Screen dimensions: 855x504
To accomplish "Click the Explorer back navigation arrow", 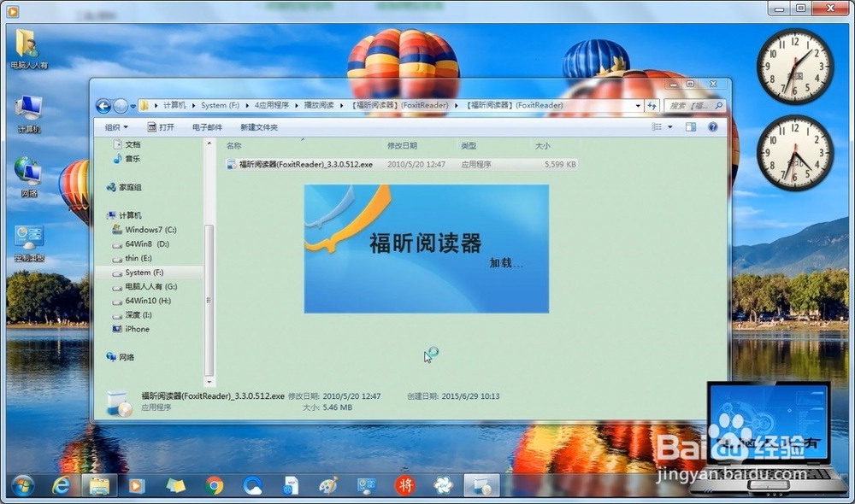I will (103, 106).
